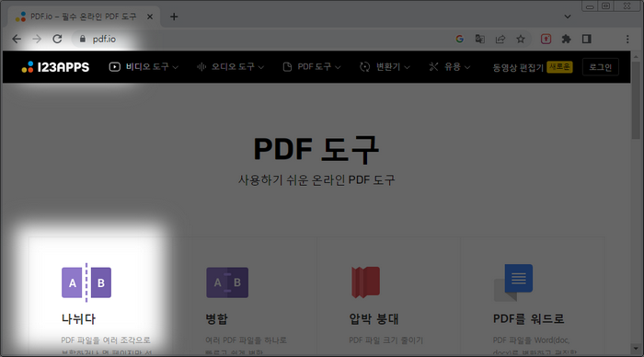Open the PDF를 워드로 tool

[529, 318]
